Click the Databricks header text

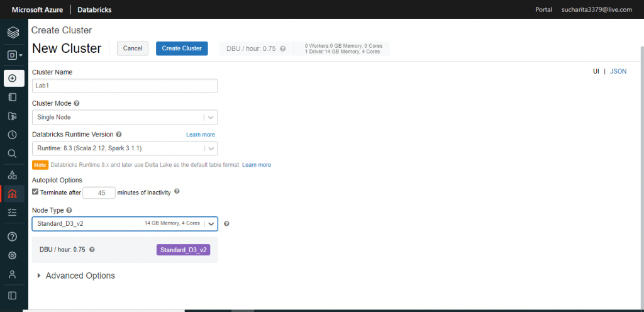(94, 9)
